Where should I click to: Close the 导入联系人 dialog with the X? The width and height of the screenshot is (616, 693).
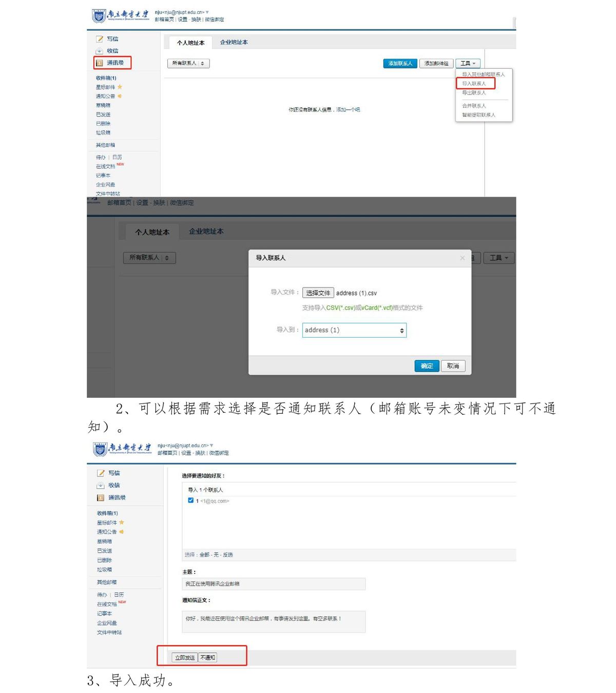point(462,258)
